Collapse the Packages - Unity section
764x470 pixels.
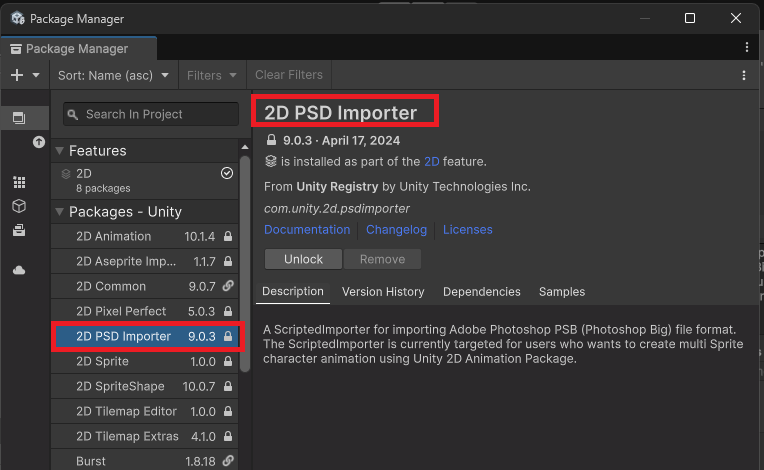59,212
